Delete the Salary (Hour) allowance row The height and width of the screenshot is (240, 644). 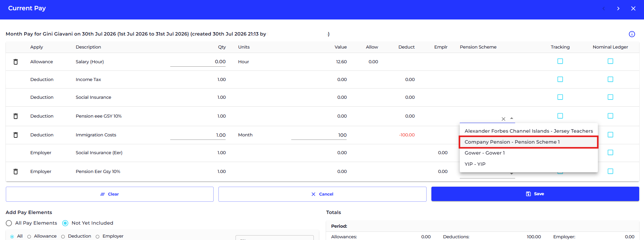tap(15, 62)
